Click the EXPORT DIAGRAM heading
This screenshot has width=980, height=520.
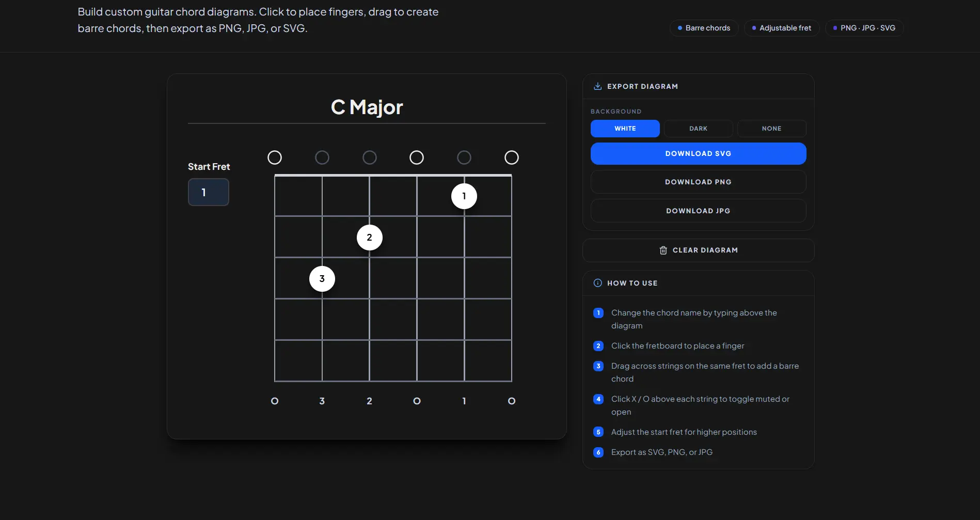point(643,86)
